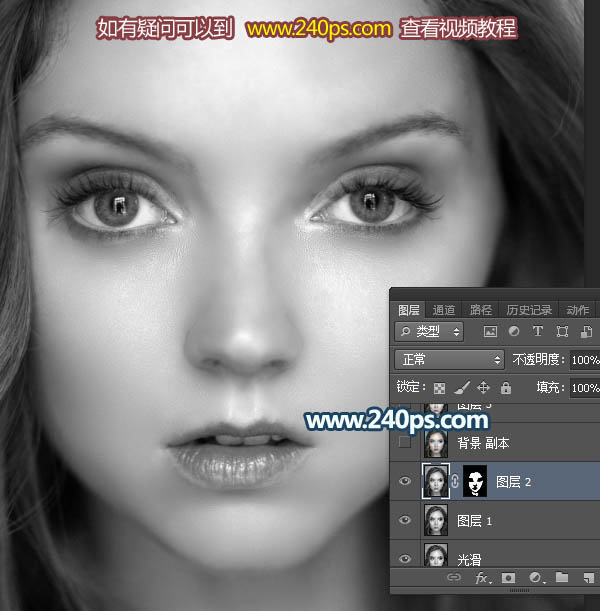Show the 背景 副本 layer

(x=404, y=442)
